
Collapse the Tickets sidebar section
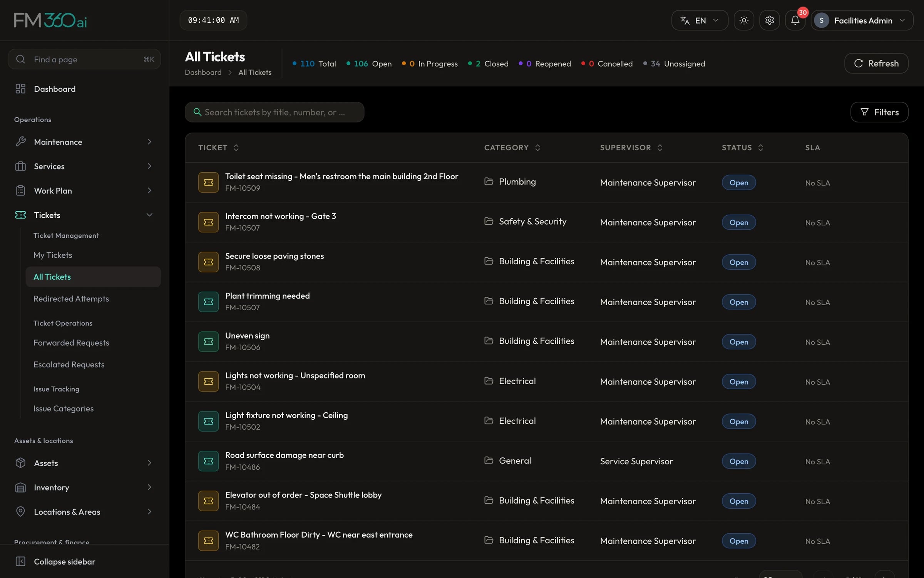[84, 215]
